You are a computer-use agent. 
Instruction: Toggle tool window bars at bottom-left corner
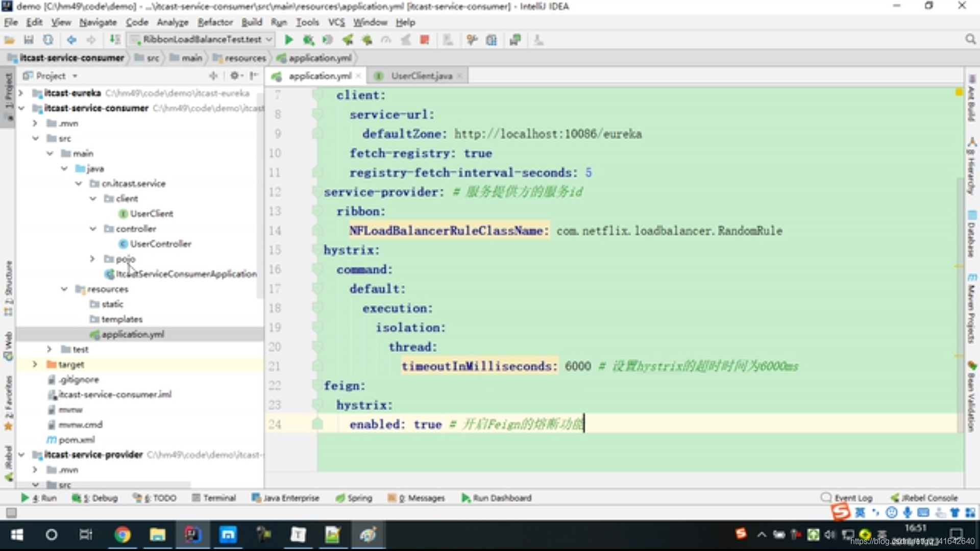11,512
